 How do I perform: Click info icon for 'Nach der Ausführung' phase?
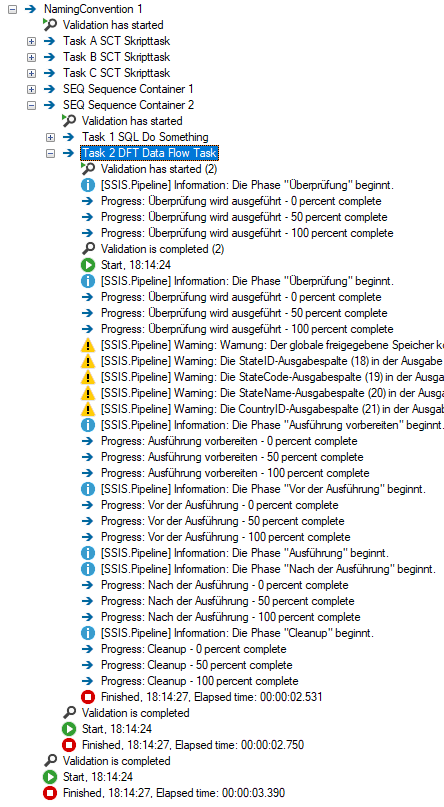88,569
